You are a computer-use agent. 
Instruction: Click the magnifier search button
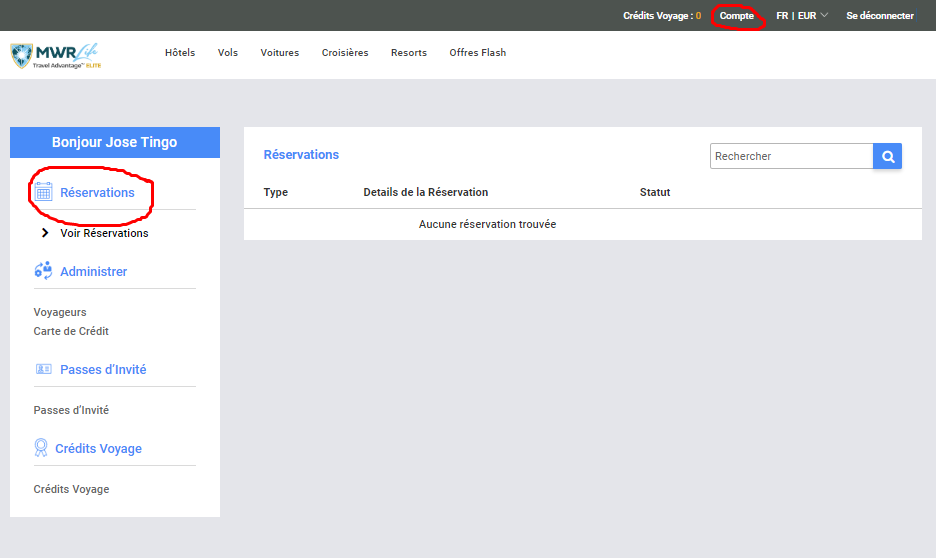887,156
